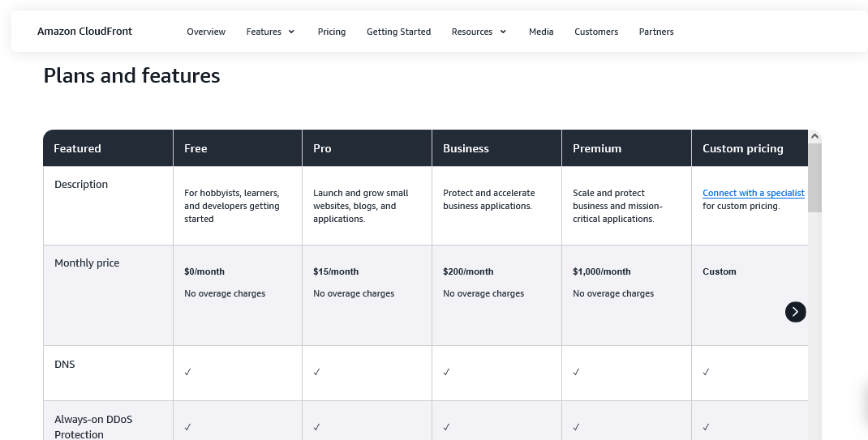The width and height of the screenshot is (868, 440).
Task: Click the Amazon CloudFront title link
Action: [x=84, y=31]
